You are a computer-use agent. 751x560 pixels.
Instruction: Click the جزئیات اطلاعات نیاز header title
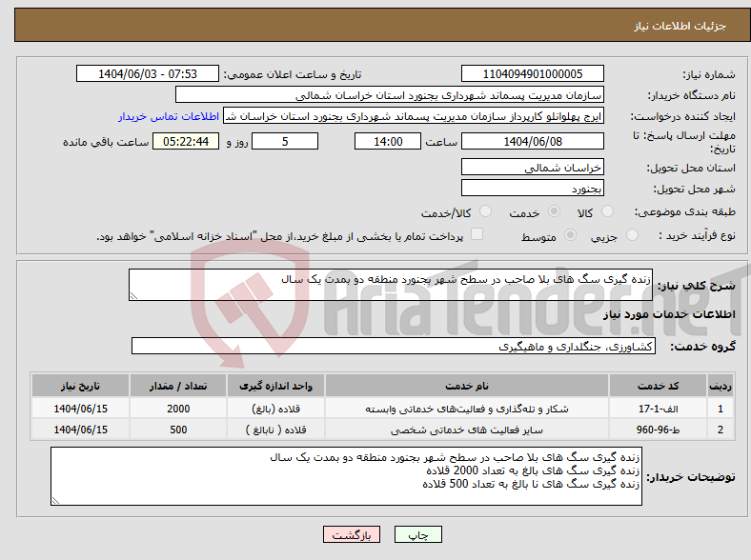(680, 26)
